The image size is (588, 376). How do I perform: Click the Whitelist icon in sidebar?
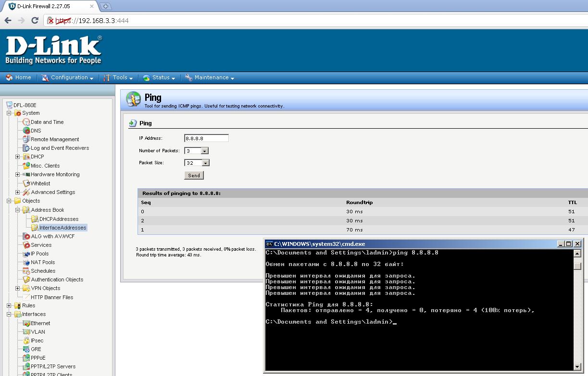26,183
